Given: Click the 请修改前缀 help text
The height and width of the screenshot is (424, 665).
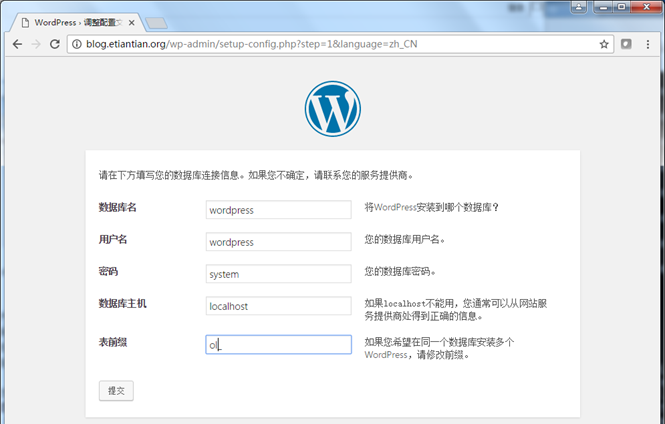Looking at the screenshot, I should 439,349.
